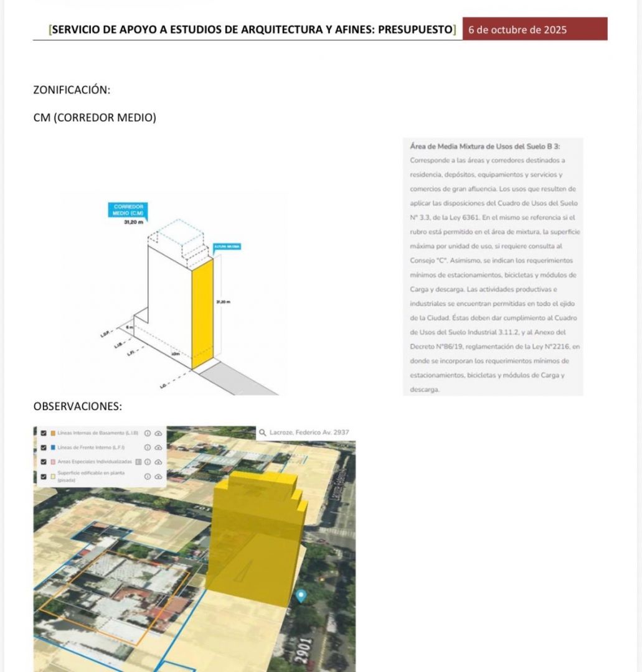This screenshot has width=642, height=672.
Task: Open the table icon for Áreas Especiales Individualizadas
Action: 139,462
